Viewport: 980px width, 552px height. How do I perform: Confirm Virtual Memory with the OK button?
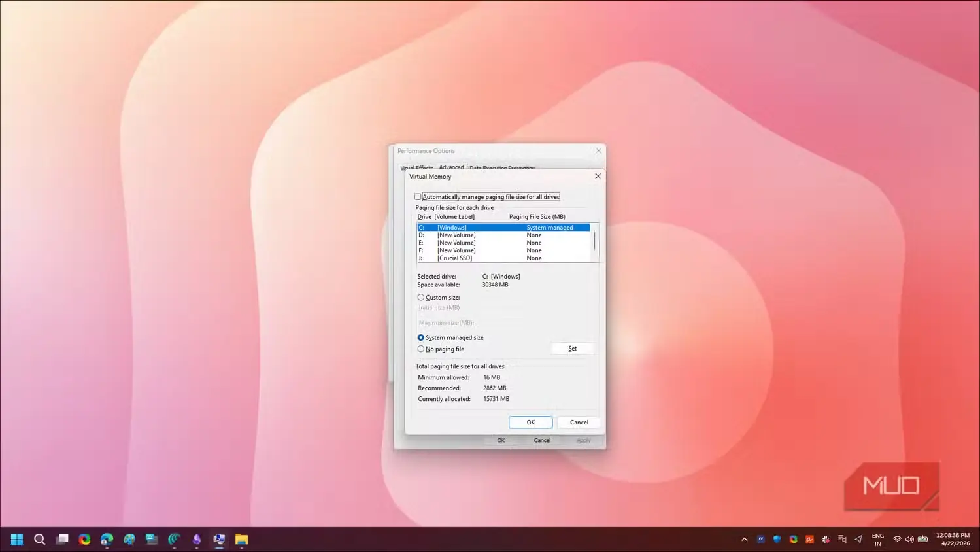coord(531,423)
